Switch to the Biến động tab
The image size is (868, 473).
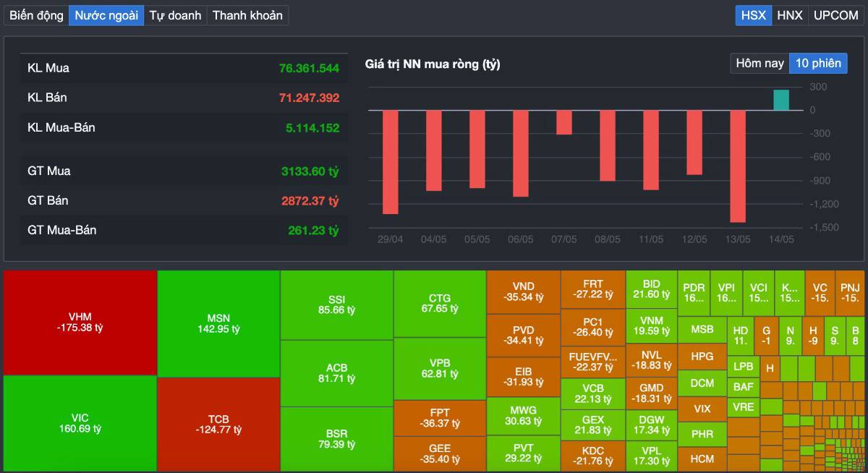(x=36, y=15)
